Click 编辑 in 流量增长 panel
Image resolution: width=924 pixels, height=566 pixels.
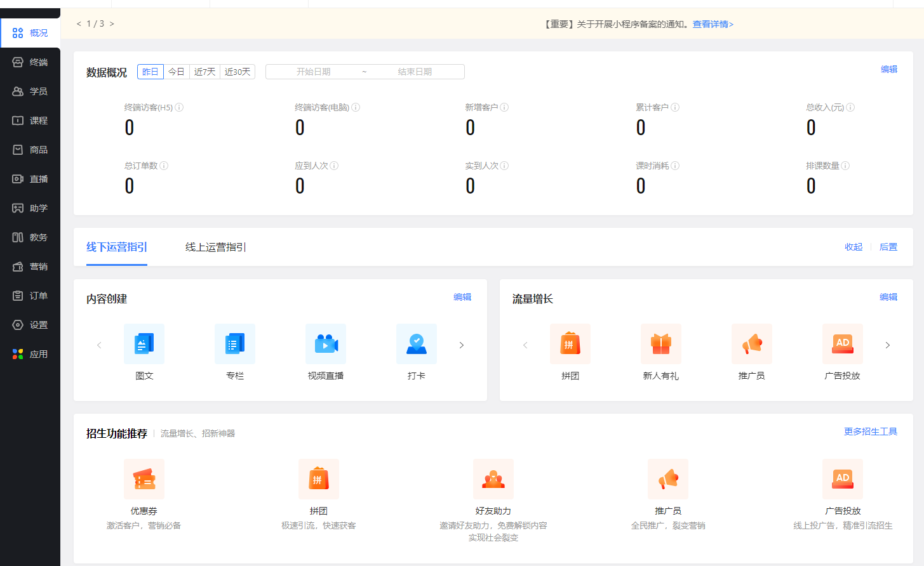(x=888, y=297)
